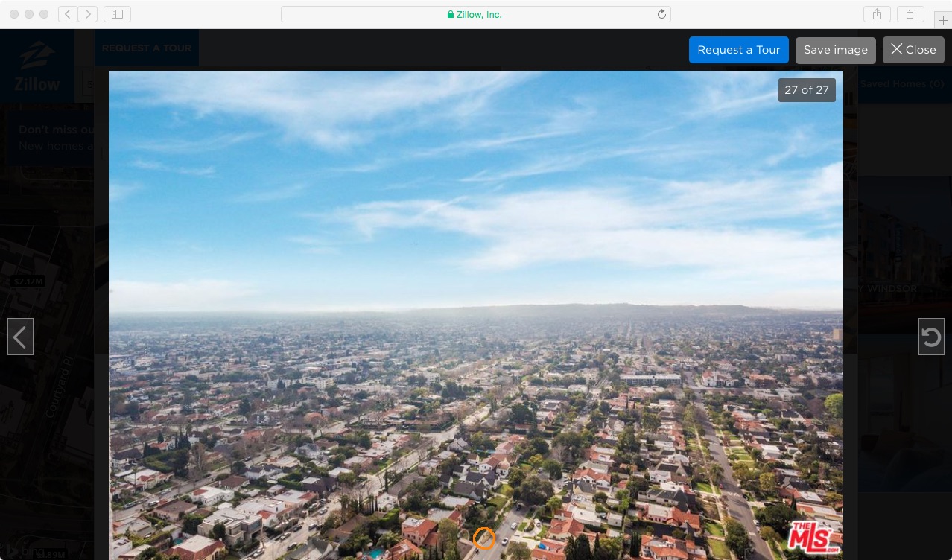
Task: Save the current image
Action: coord(835,50)
